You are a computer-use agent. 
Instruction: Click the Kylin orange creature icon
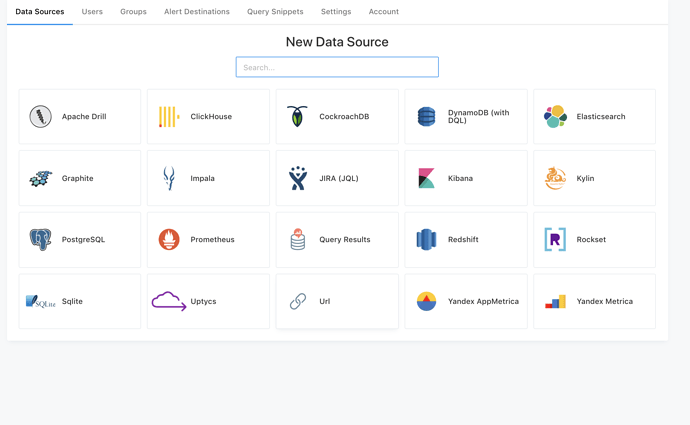pos(555,178)
